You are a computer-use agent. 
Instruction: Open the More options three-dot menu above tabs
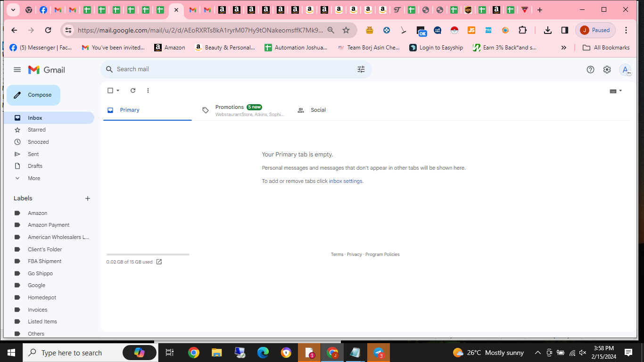[x=148, y=90]
